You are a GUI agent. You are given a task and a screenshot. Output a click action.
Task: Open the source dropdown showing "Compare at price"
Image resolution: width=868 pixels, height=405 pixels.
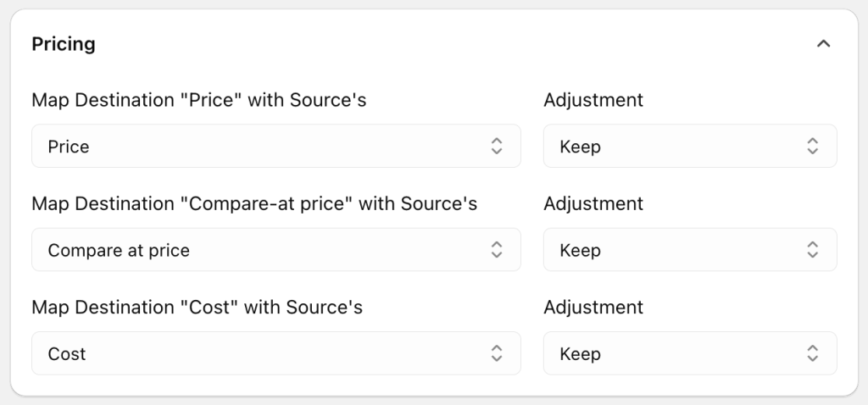pos(263,250)
